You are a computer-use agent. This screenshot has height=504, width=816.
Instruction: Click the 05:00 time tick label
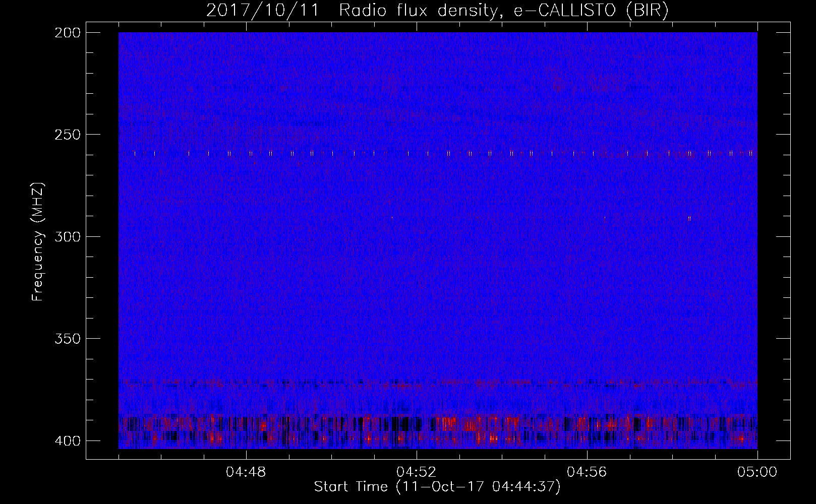pos(757,472)
